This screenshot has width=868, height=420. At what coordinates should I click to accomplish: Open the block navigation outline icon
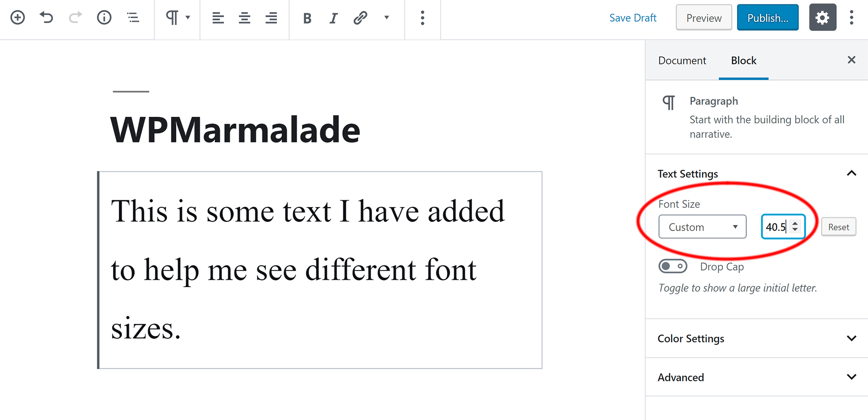[x=133, y=17]
